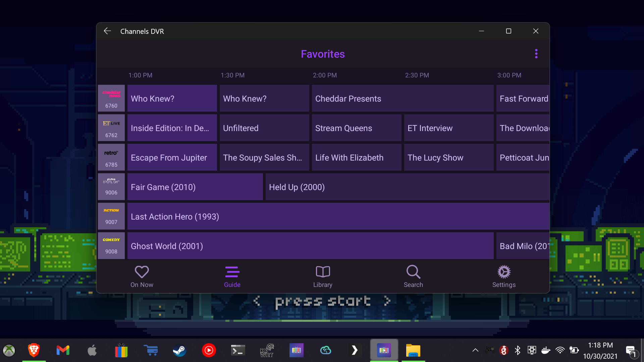
Task: Click the 2:00 PM time header
Action: (x=325, y=75)
